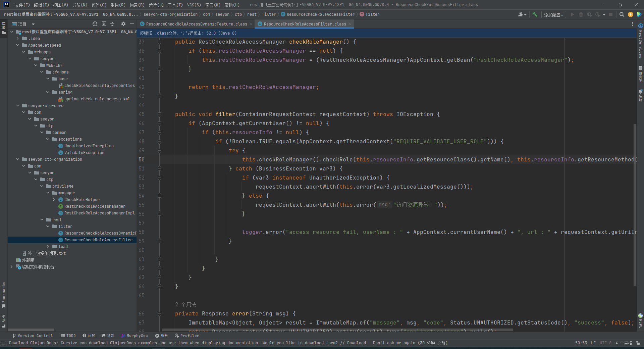Select RestCheckRoleAccessManagerImpl in project tree

(99, 213)
